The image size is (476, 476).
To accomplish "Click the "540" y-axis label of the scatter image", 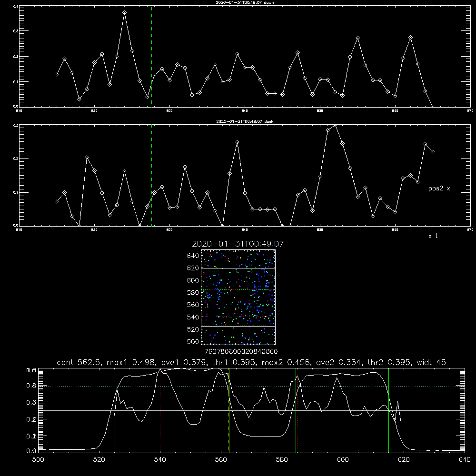I will point(193,317).
